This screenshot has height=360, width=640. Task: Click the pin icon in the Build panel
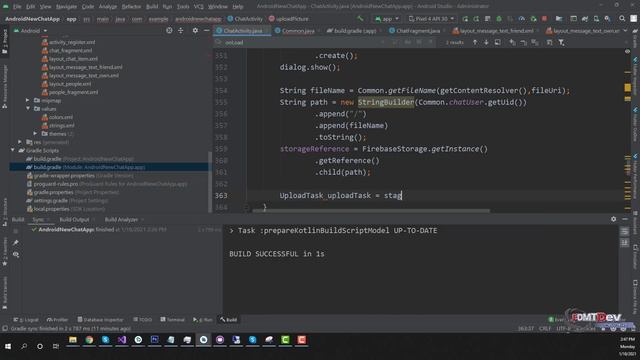pyautogui.click(x=16, y=243)
